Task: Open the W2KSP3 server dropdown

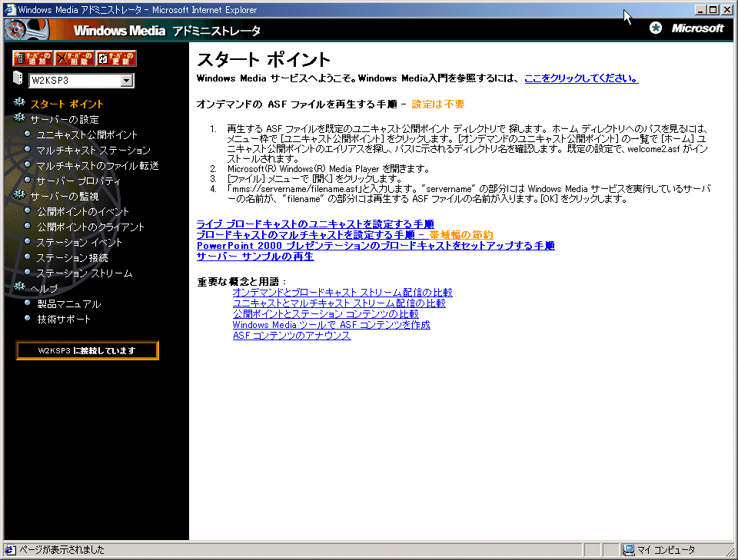Action: pyautogui.click(x=126, y=81)
